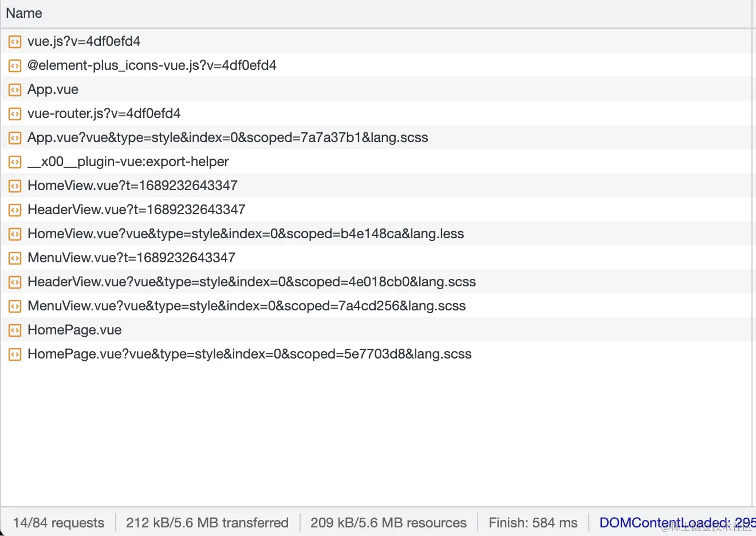Open HomePage.vue scoped=5e7703d8 scss request
This screenshot has width=756, height=536.
pyautogui.click(x=249, y=354)
